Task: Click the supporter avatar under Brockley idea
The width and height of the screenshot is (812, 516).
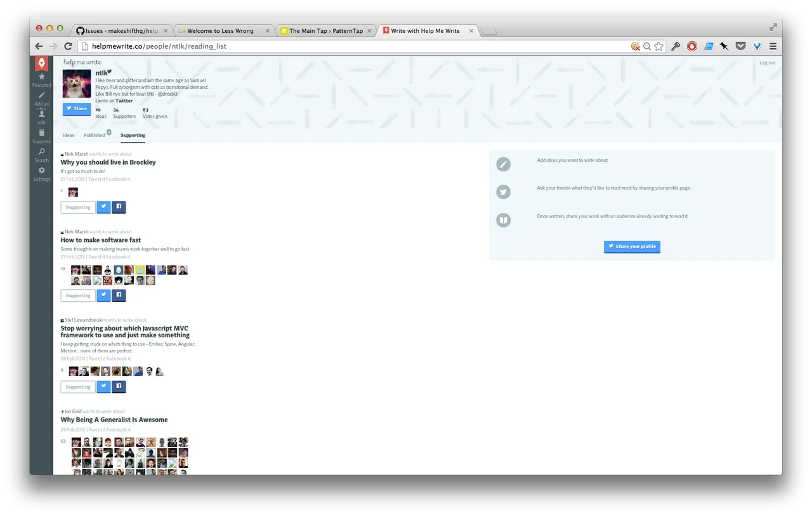Action: [x=73, y=191]
